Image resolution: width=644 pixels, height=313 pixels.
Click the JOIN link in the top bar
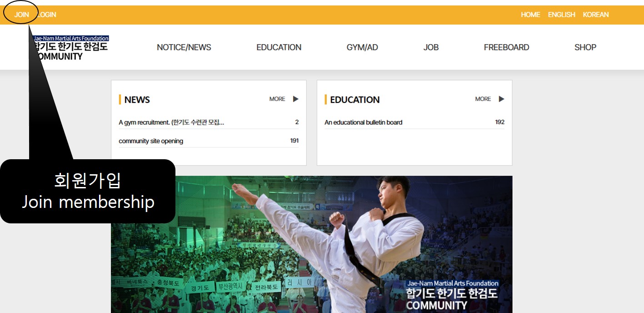(x=21, y=15)
